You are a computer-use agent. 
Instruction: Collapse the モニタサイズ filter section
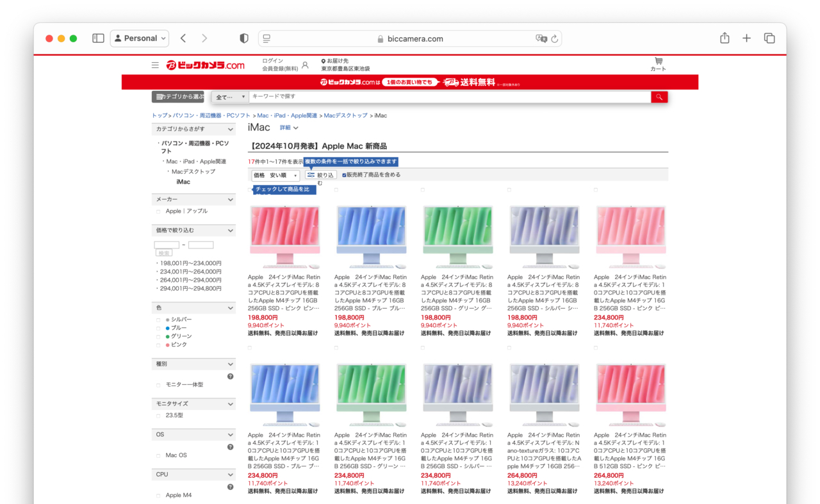tap(230, 404)
